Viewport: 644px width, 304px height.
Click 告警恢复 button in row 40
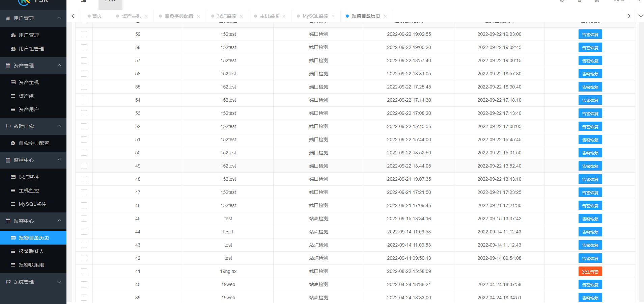[x=590, y=285]
